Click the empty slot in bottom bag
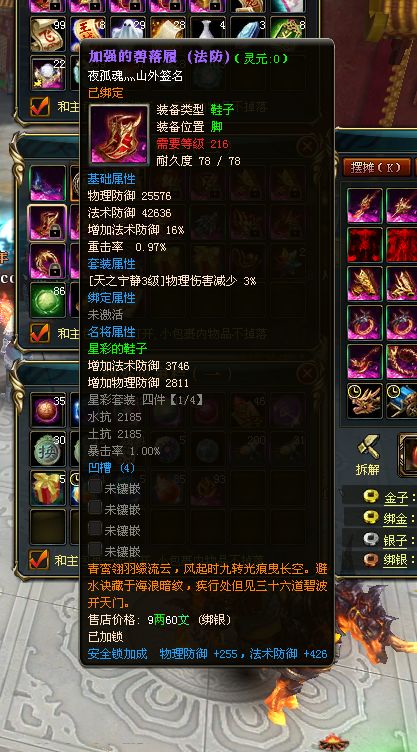This screenshot has height=752, width=417. [47, 527]
